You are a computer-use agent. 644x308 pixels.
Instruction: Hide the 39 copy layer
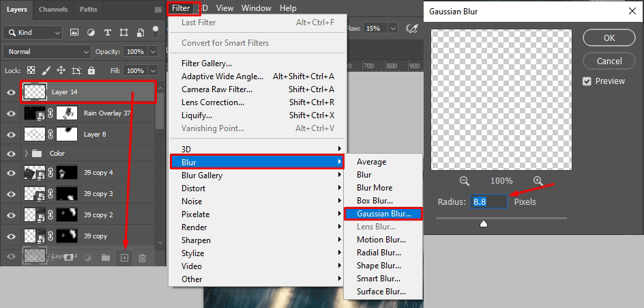pyautogui.click(x=11, y=236)
